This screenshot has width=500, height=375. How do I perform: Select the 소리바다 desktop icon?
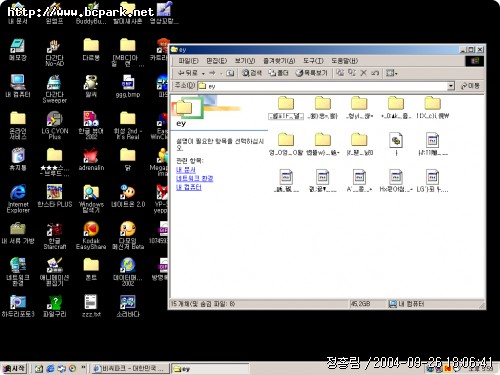[x=128, y=305]
